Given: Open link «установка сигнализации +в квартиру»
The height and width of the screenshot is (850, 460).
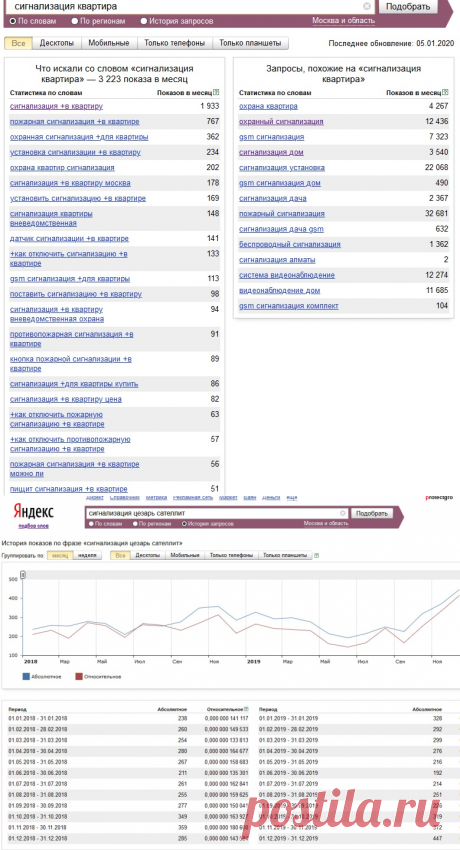Looking at the screenshot, I should click(75, 152).
